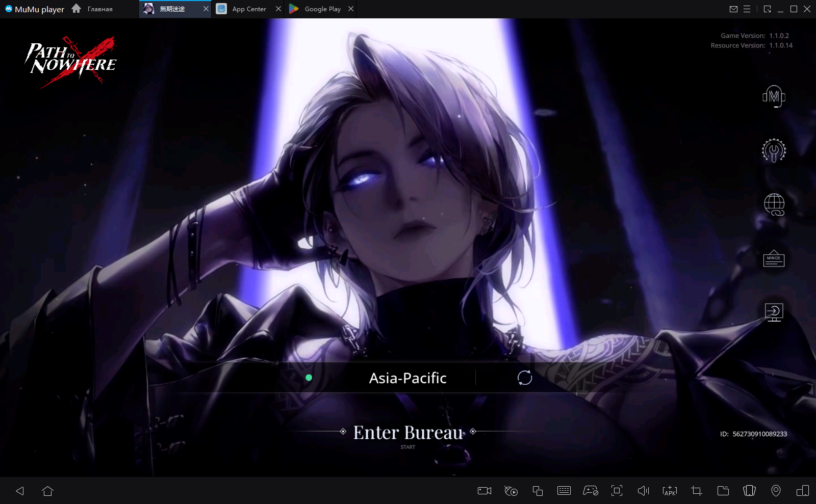Expand the Asia-Pacific server selector

coord(407,378)
